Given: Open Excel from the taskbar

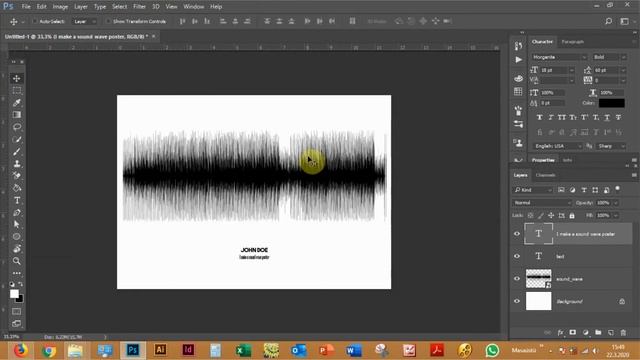Looking at the screenshot, I should point(243,350).
